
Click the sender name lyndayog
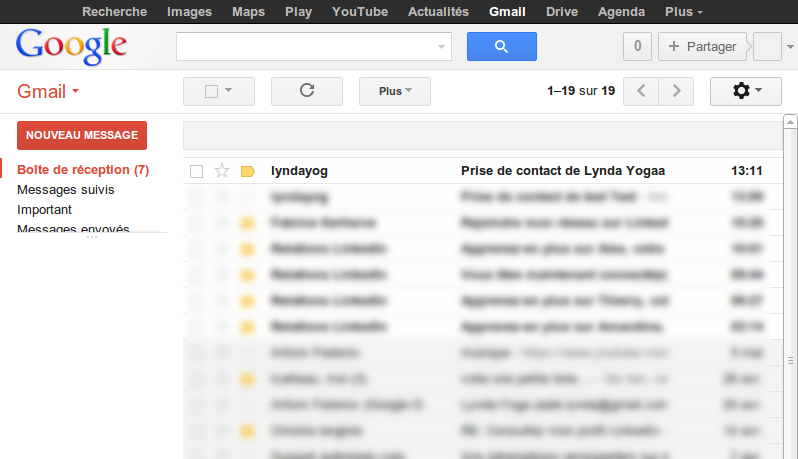point(299,171)
